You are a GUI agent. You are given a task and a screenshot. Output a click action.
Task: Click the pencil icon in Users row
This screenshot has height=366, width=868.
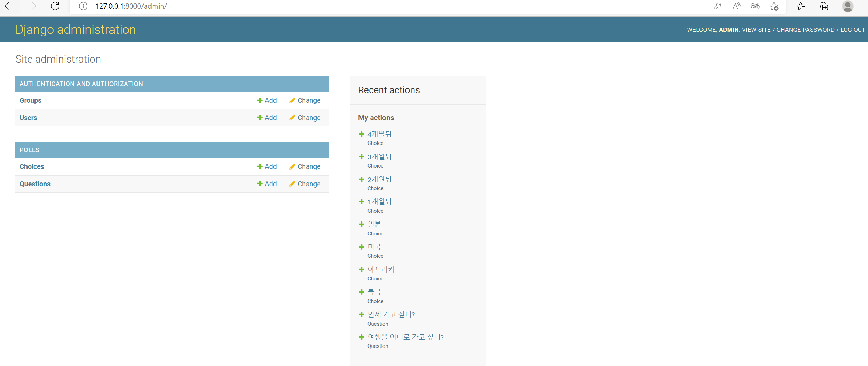[x=292, y=118]
